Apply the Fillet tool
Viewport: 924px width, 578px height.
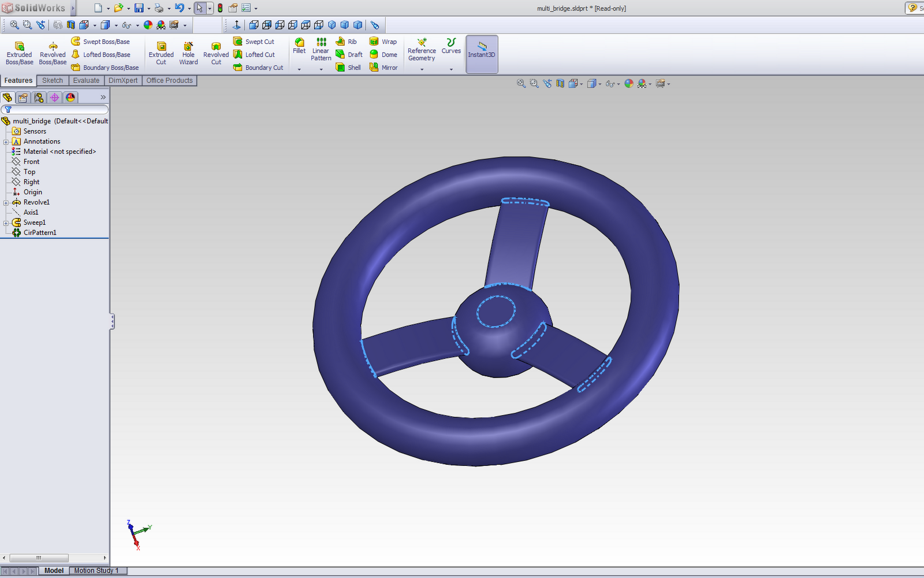299,46
